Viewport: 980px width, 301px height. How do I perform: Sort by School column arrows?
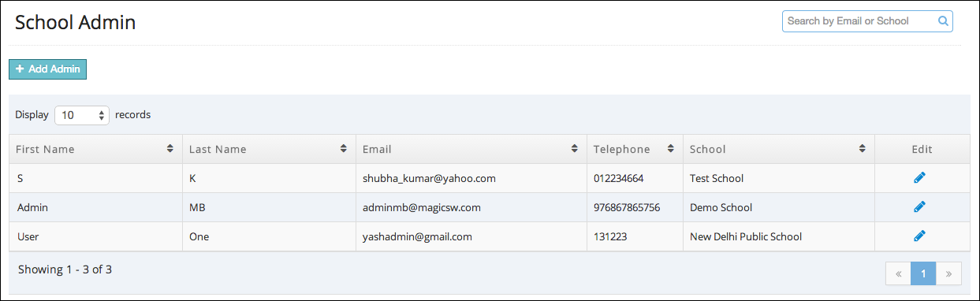(863, 149)
